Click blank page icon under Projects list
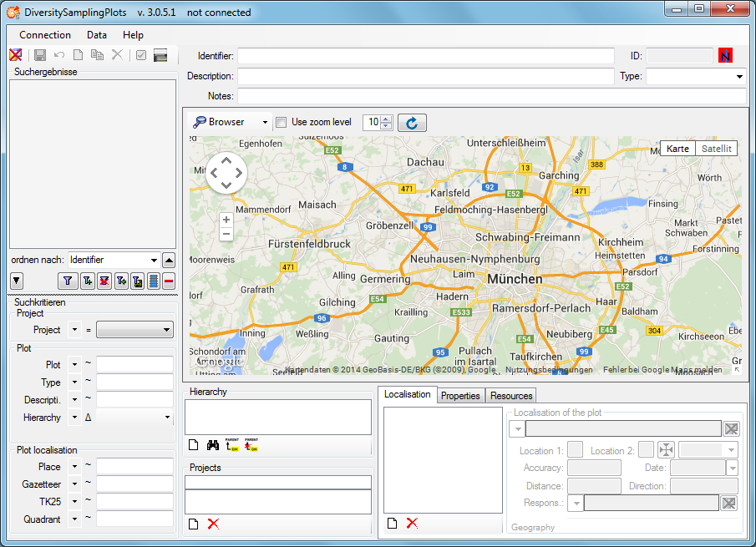This screenshot has height=547, width=756. tap(193, 524)
